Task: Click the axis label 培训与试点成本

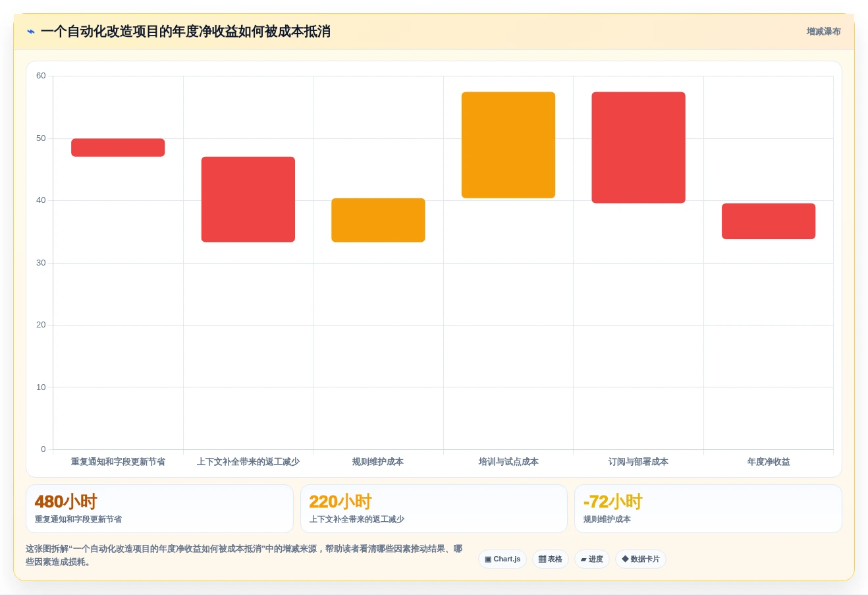Action: 508,462
